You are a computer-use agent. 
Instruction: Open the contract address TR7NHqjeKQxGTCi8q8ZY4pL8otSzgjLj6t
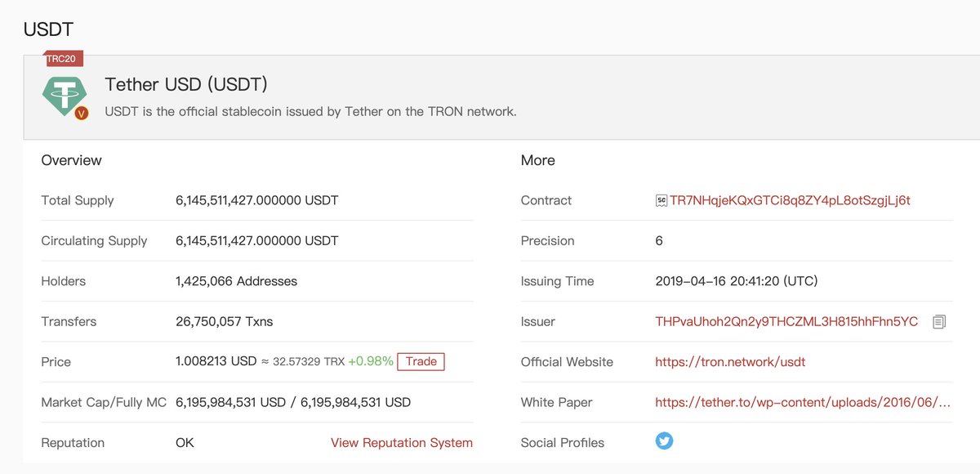coord(790,200)
